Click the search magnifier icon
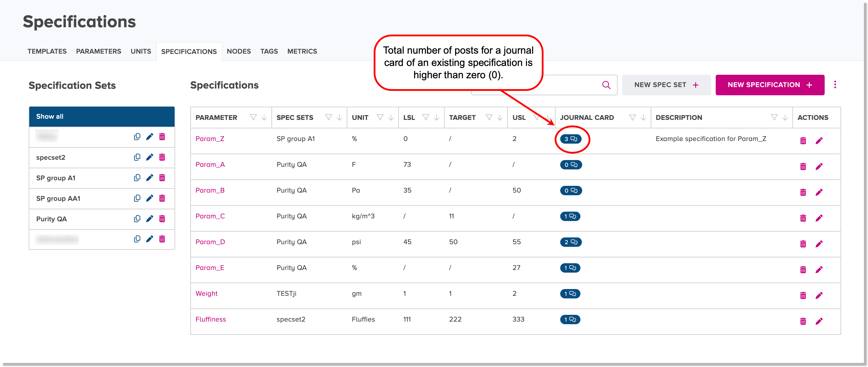 pyautogui.click(x=606, y=85)
